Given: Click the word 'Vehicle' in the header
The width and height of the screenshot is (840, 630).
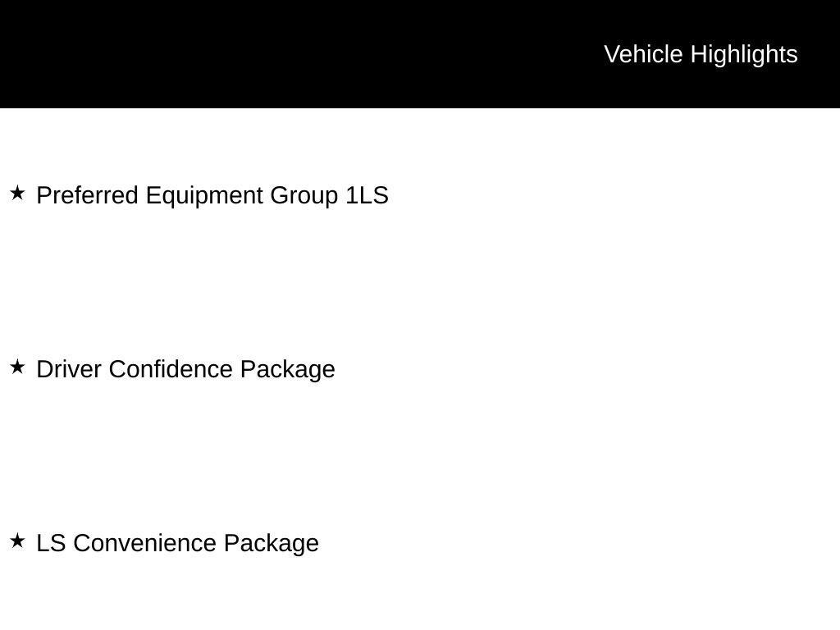Looking at the screenshot, I should click(643, 54).
